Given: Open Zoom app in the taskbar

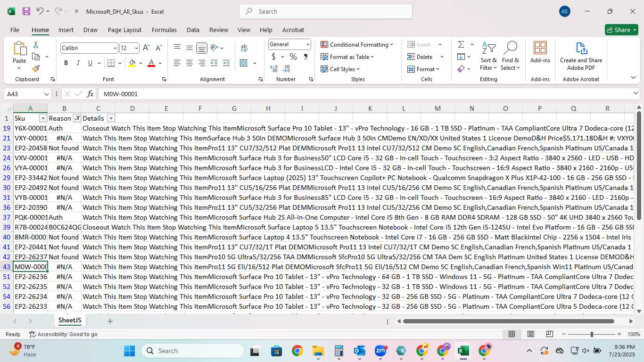Looking at the screenshot, I should (x=380, y=351).
